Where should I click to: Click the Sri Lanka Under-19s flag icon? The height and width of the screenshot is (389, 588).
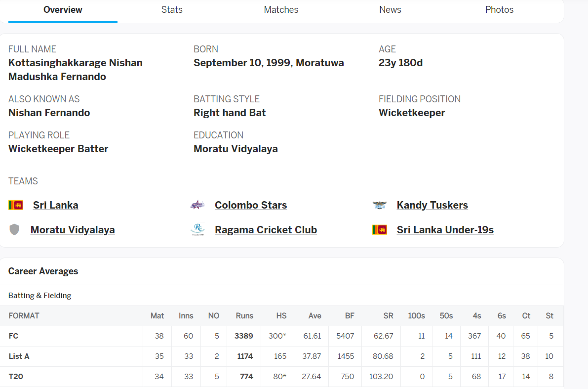380,230
